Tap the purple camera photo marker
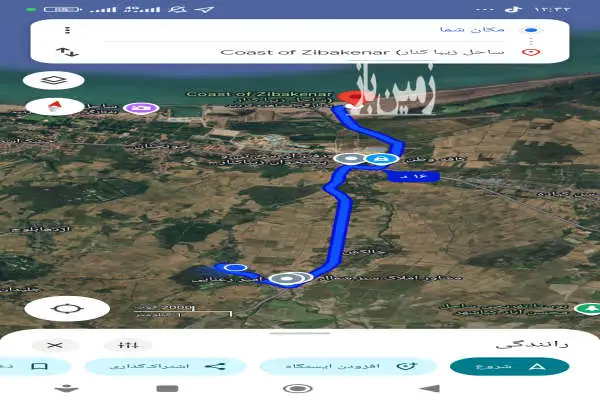Screen dimensions: 600x400 pyautogui.click(x=141, y=108)
